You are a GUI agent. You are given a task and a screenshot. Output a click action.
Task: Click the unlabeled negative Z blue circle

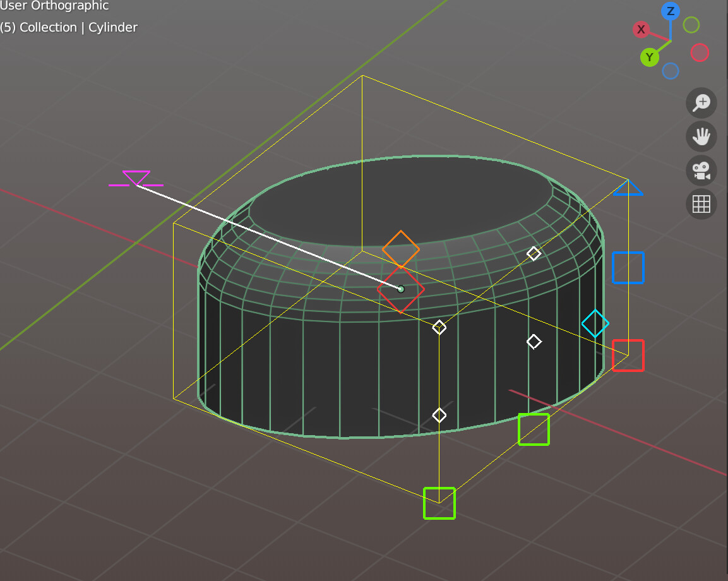click(670, 71)
